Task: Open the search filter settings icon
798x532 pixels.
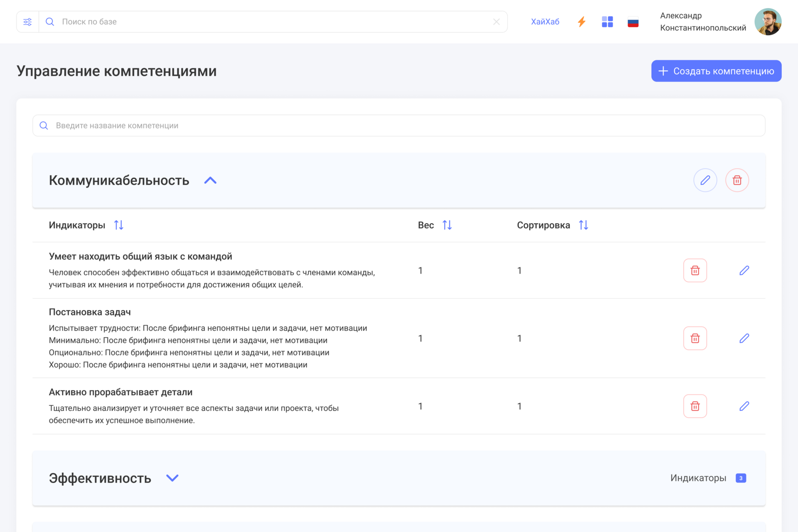Action: (x=28, y=22)
